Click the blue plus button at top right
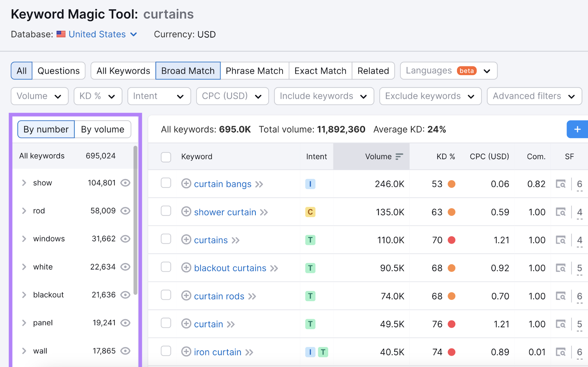The height and width of the screenshot is (367, 588). [x=577, y=129]
